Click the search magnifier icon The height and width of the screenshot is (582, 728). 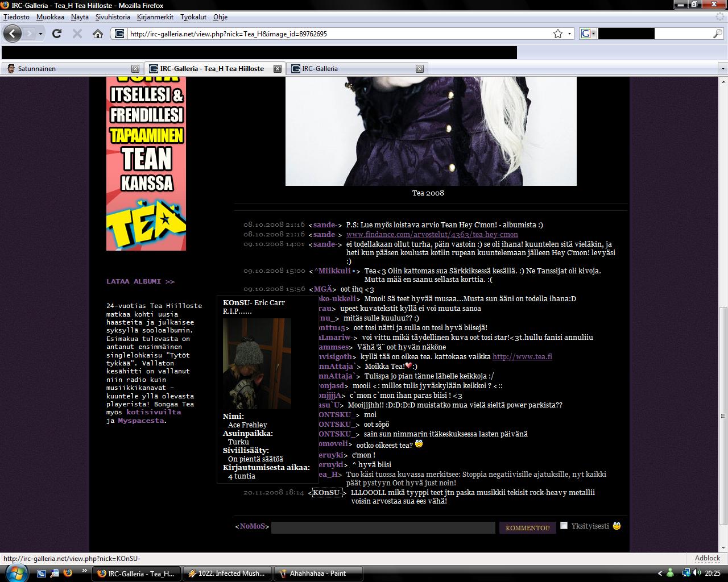click(718, 34)
